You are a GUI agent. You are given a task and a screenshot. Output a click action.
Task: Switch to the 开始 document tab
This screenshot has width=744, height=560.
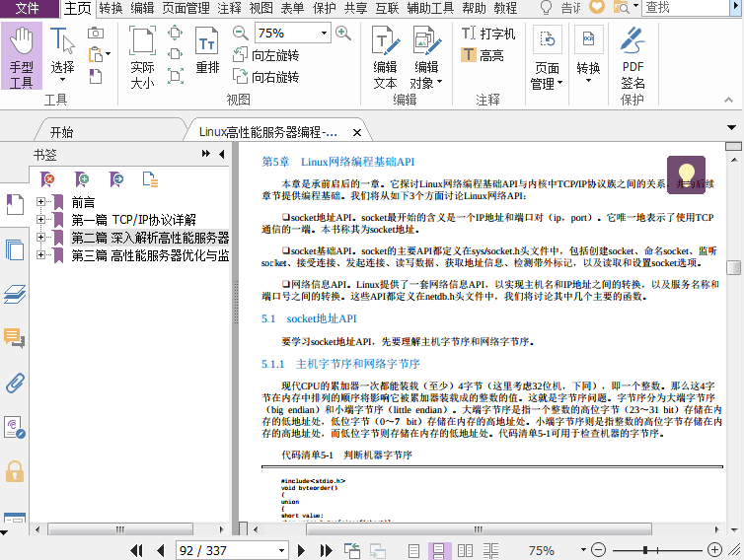pyautogui.click(x=62, y=132)
